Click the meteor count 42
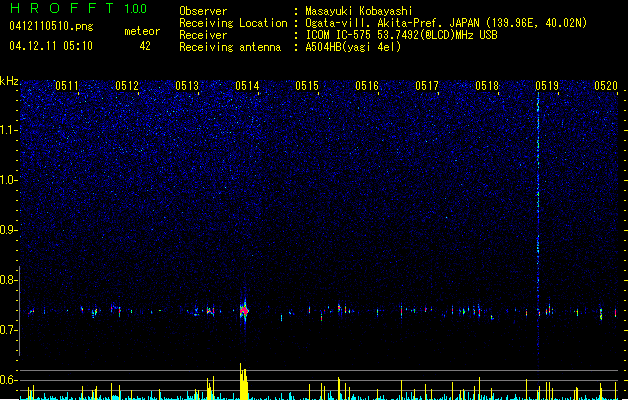 [145, 46]
